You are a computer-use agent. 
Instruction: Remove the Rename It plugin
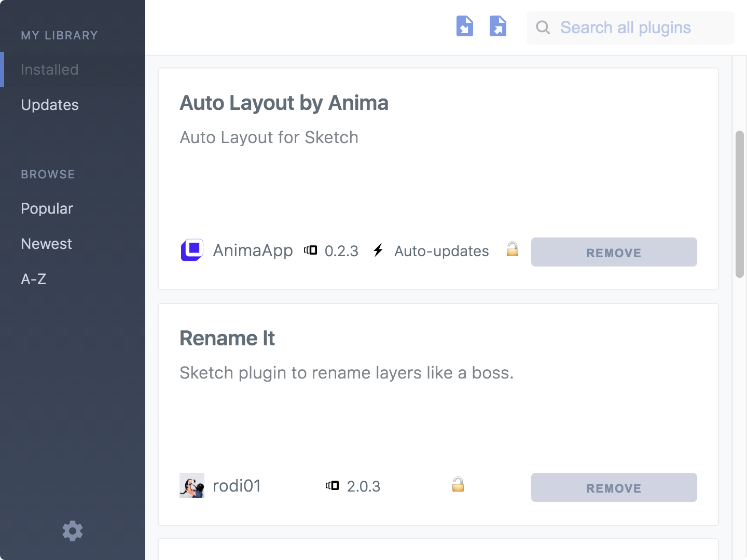click(614, 487)
